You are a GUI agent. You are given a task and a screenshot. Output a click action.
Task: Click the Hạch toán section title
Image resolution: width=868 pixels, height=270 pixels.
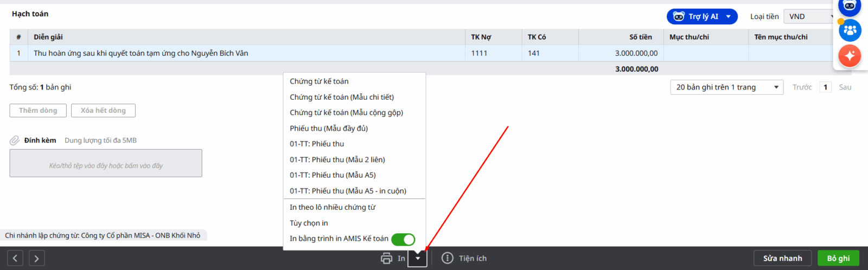pyautogui.click(x=30, y=14)
